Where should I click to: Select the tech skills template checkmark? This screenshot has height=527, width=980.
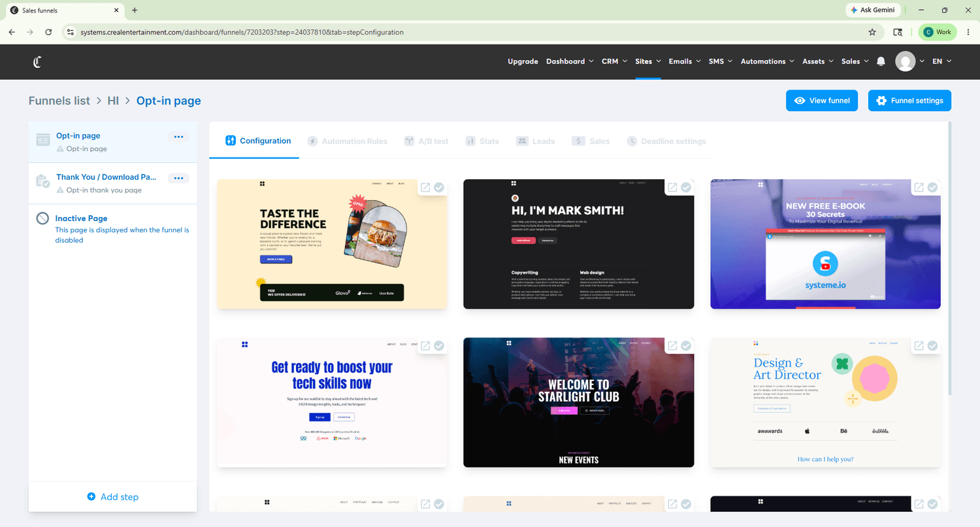click(x=439, y=346)
